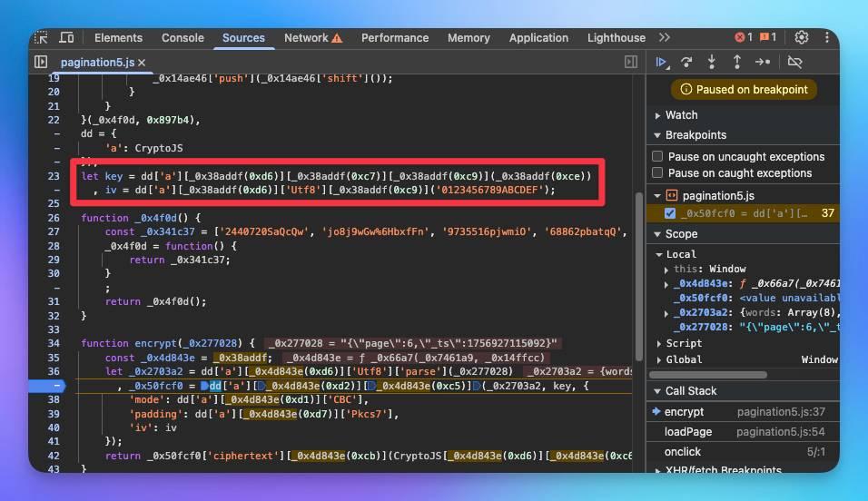This screenshot has width=868, height=501.
Task: Open the DevTools settings gear
Action: [801, 37]
